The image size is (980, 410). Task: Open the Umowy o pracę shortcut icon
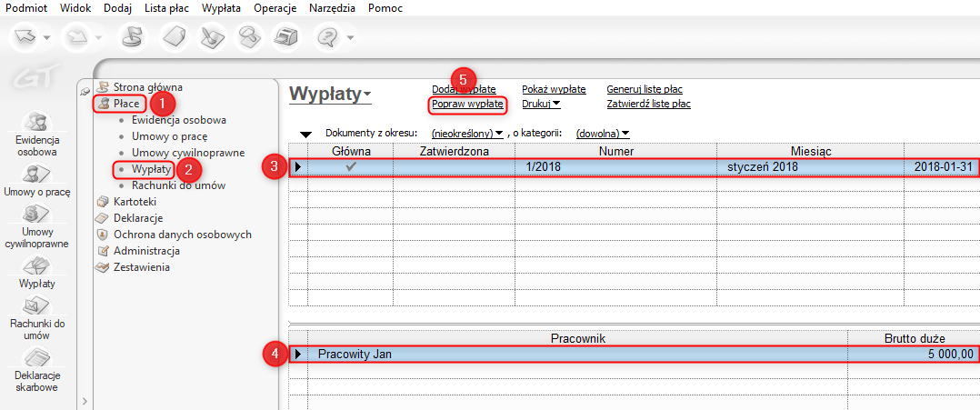[35, 175]
